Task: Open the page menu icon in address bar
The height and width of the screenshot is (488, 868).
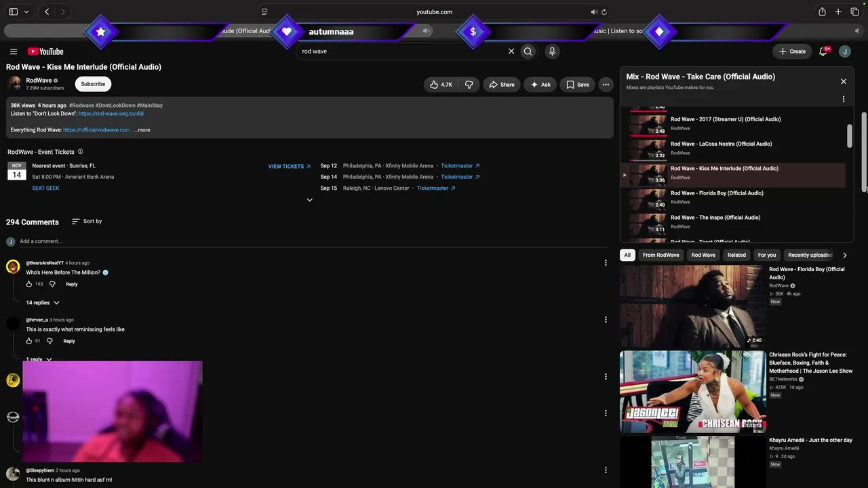Action: tap(264, 12)
